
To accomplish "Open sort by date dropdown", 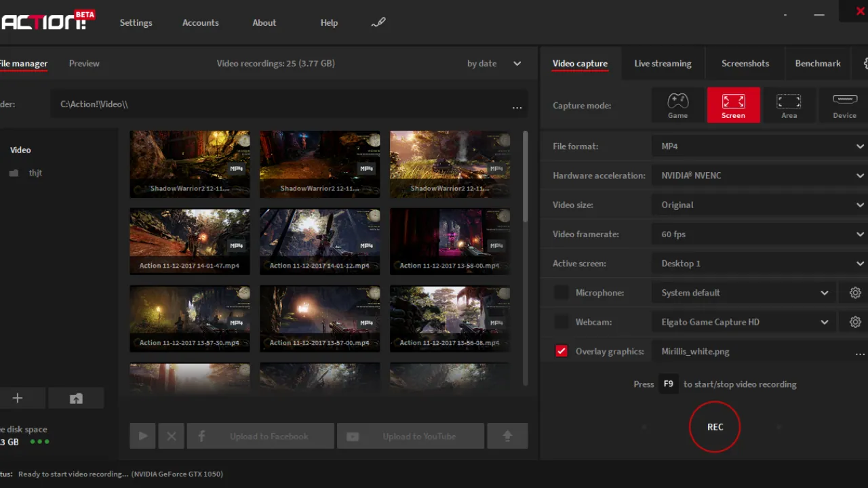I will pyautogui.click(x=494, y=64).
